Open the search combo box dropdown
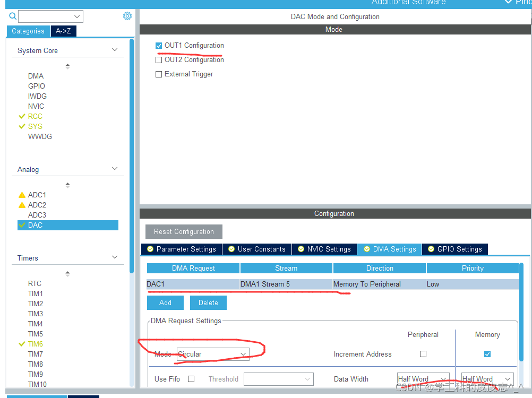Image resolution: width=532 pixels, height=398 pixels. click(x=77, y=16)
